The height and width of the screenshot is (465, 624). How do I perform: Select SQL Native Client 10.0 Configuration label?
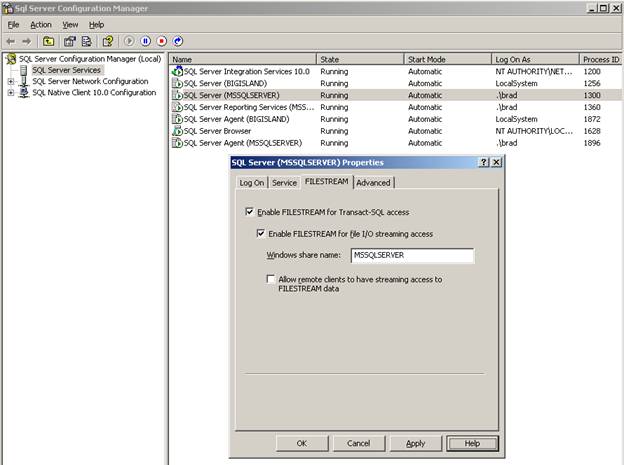pyautogui.click(x=94, y=92)
